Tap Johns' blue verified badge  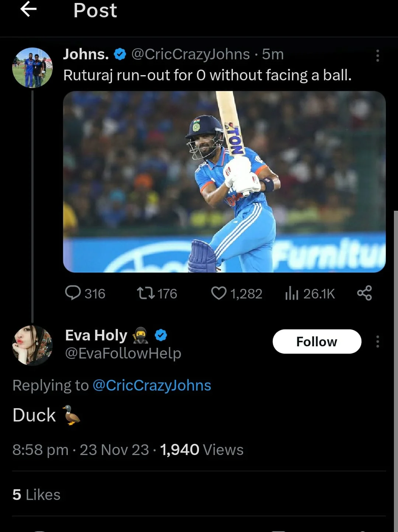coord(120,55)
